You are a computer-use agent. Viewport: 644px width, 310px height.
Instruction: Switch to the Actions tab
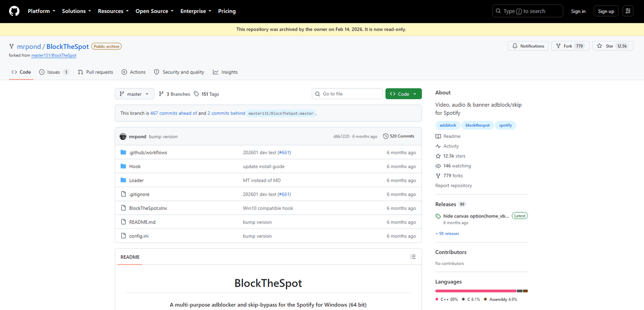click(x=133, y=72)
